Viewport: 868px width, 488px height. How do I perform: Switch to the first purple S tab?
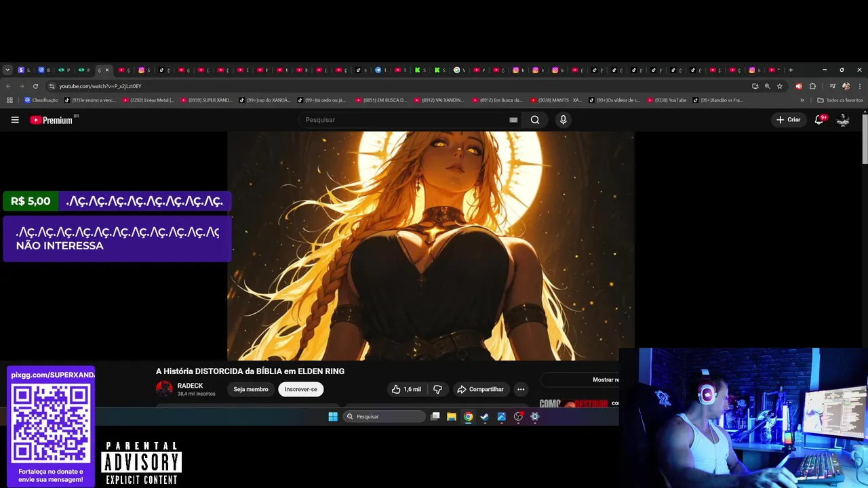pos(24,70)
